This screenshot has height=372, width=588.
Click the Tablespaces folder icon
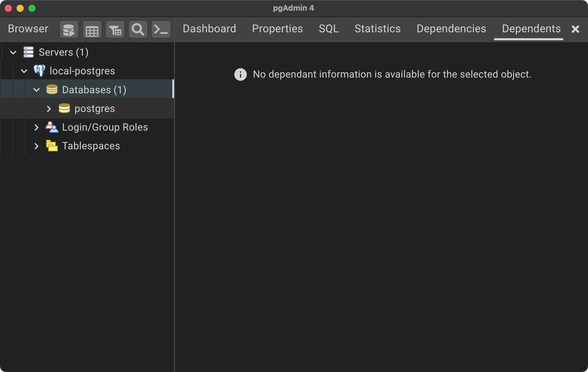tap(52, 146)
